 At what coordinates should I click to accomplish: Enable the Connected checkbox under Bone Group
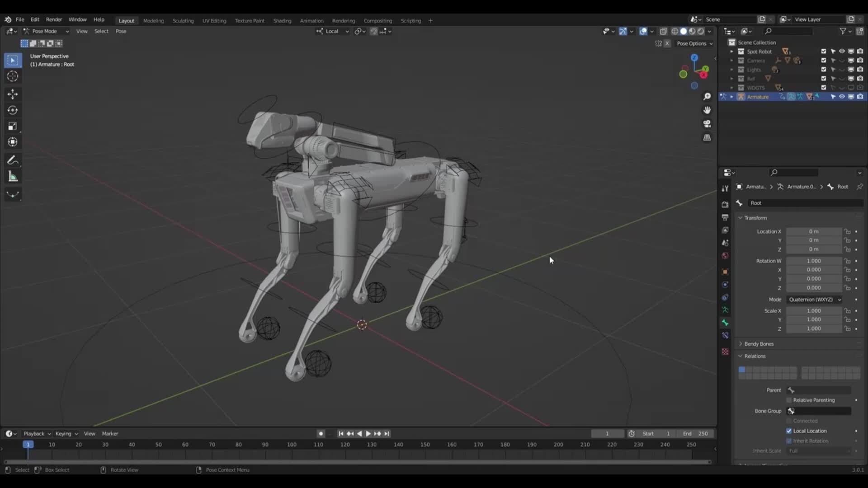789,421
